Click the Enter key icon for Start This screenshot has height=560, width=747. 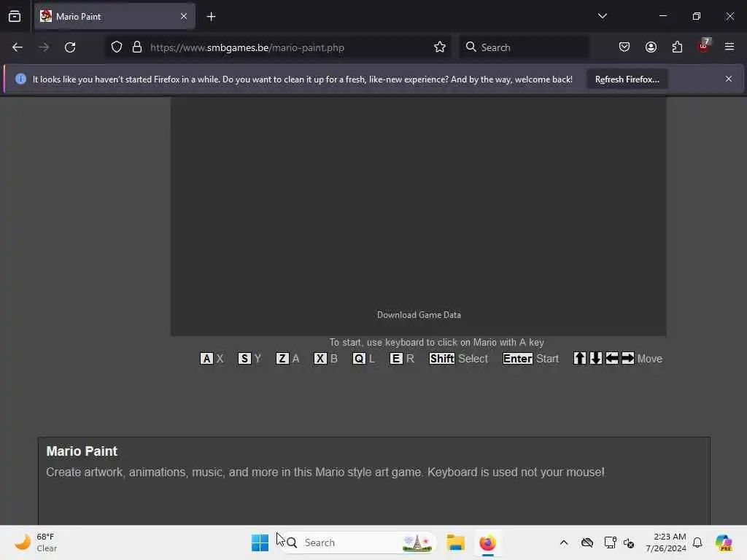[518, 359]
